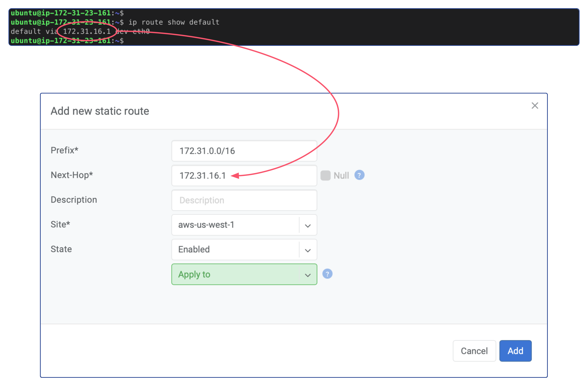Close the Add new static route dialog
Image resolution: width=588 pixels, height=386 pixels.
coord(535,106)
